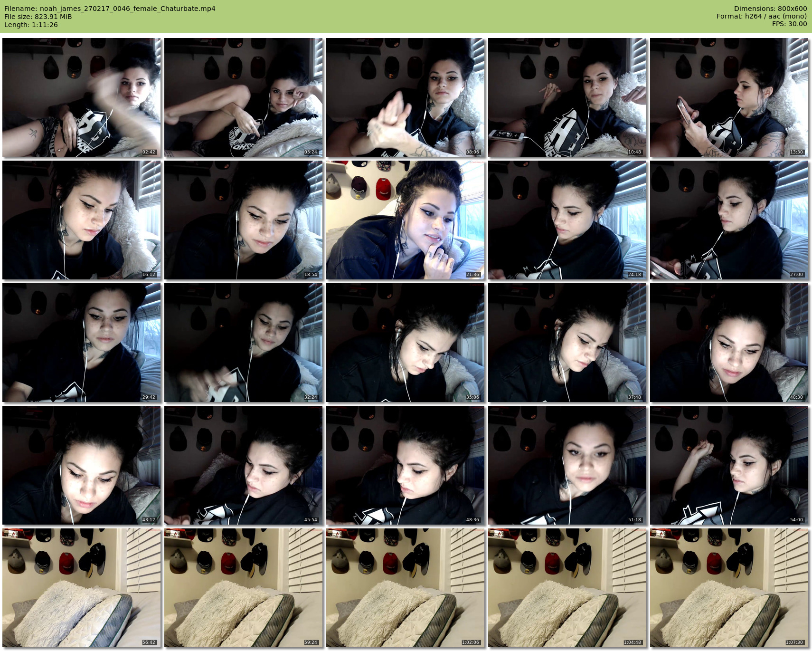Select the thumbnail timestamped 05:24
The image size is (812, 651).
pos(244,97)
